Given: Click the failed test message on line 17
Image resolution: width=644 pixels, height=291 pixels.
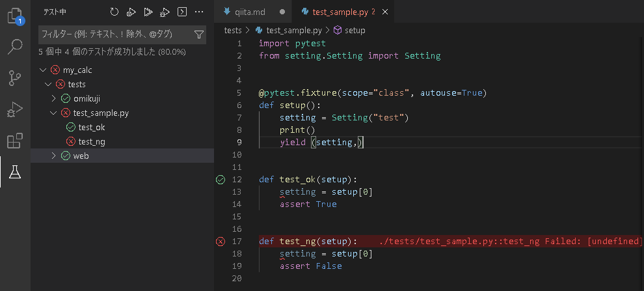Looking at the screenshot, I should point(511,242).
